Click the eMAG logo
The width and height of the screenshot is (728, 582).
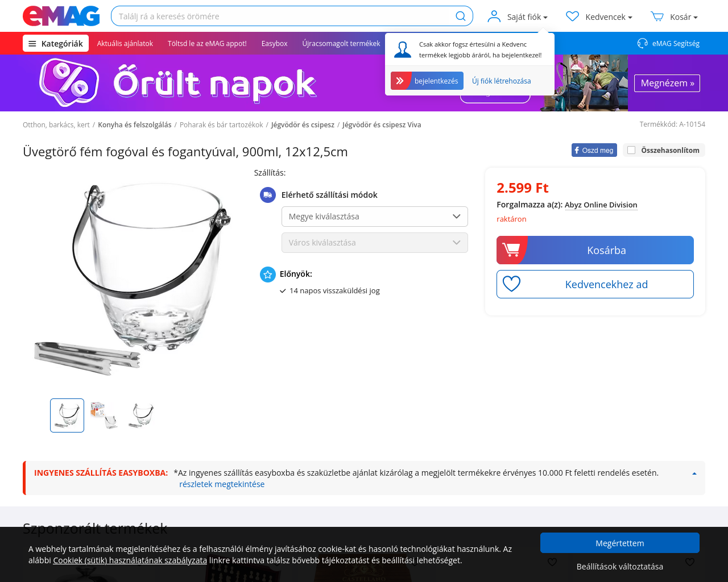point(61,16)
